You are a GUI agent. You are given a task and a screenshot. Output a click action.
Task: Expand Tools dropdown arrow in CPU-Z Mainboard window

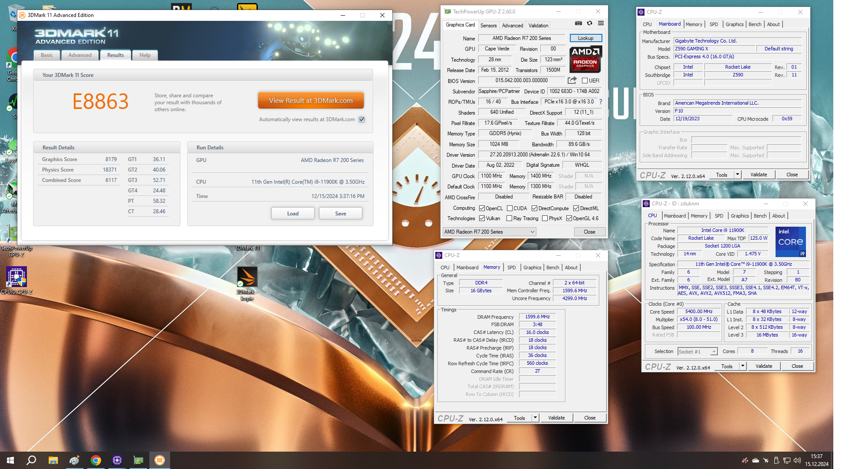(737, 175)
